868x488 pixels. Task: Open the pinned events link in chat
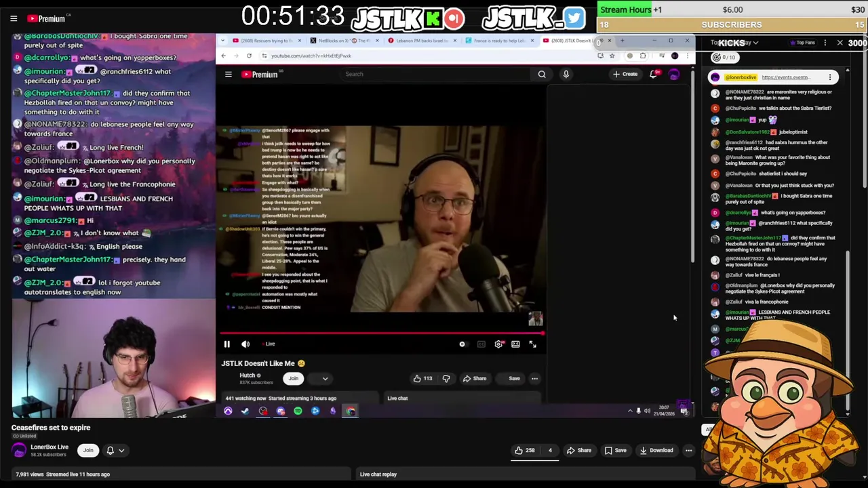(785, 77)
